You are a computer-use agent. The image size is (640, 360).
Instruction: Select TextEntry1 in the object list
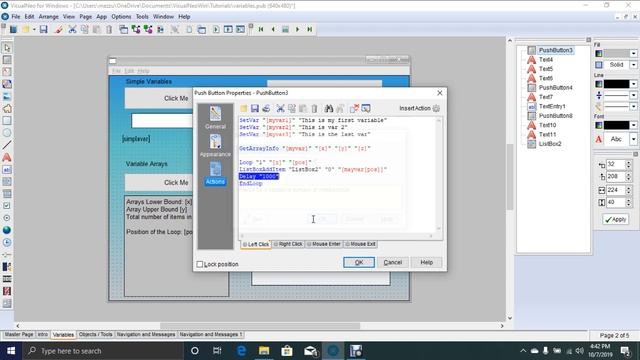click(x=552, y=106)
